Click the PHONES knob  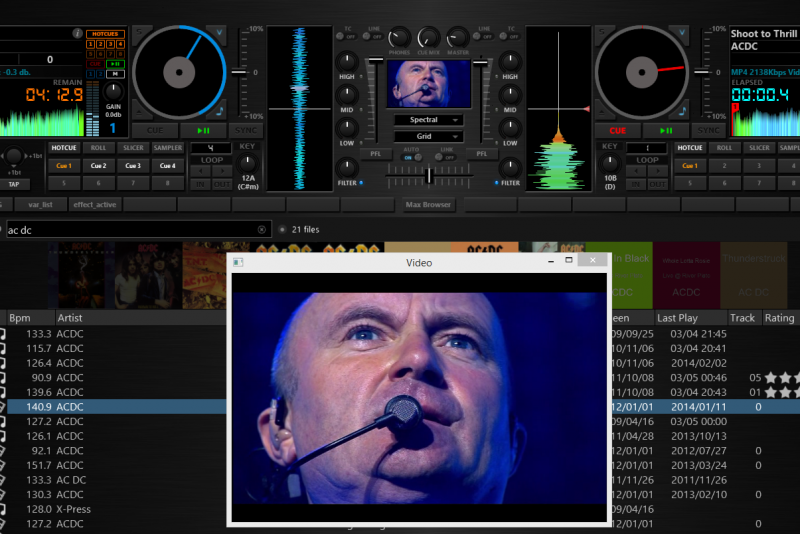pos(399,38)
